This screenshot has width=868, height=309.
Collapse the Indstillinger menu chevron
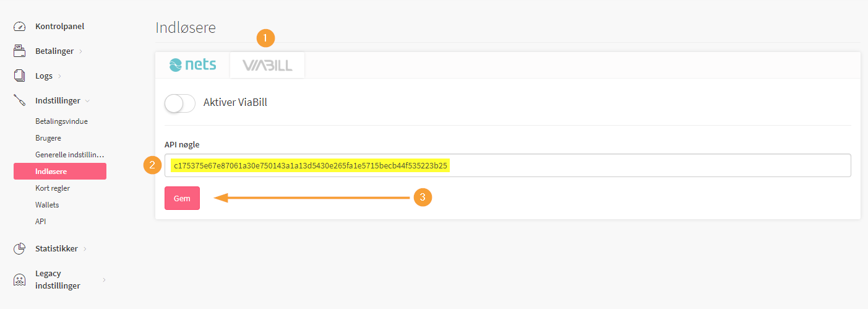coord(87,100)
